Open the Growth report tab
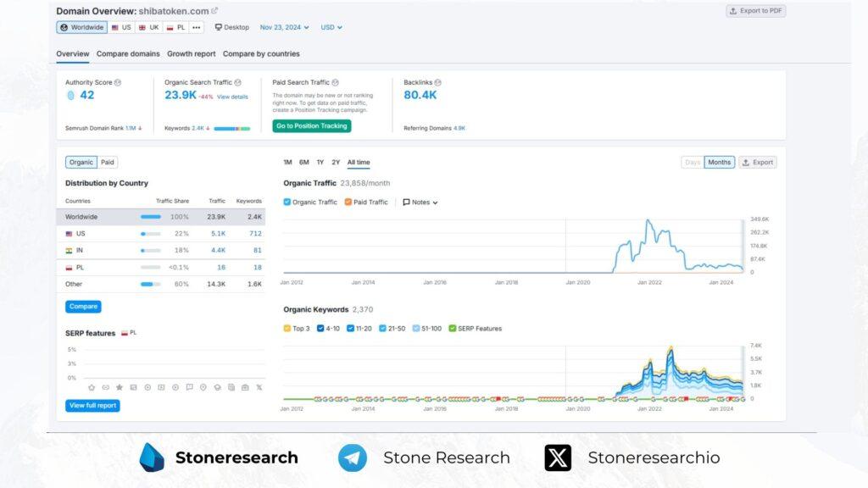The image size is (868, 488). [191, 54]
